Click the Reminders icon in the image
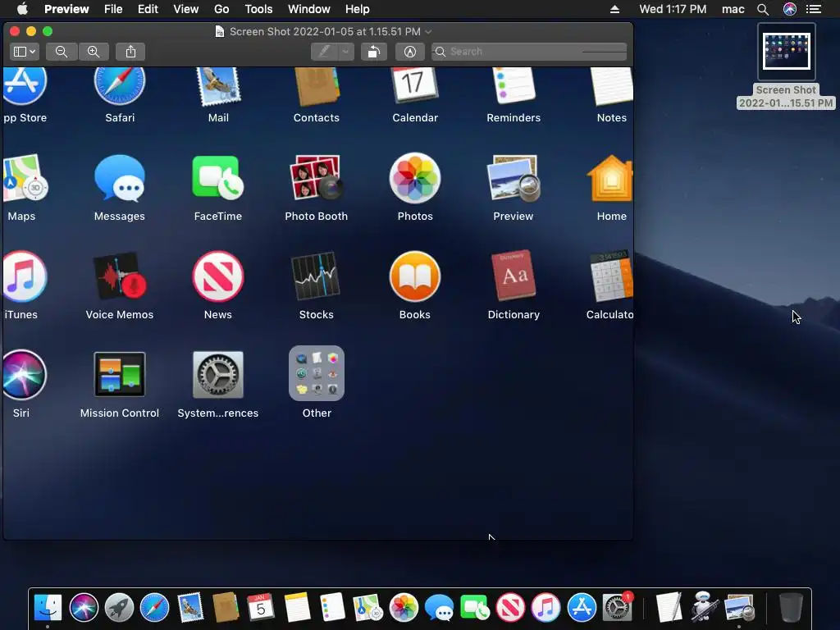 (x=514, y=85)
